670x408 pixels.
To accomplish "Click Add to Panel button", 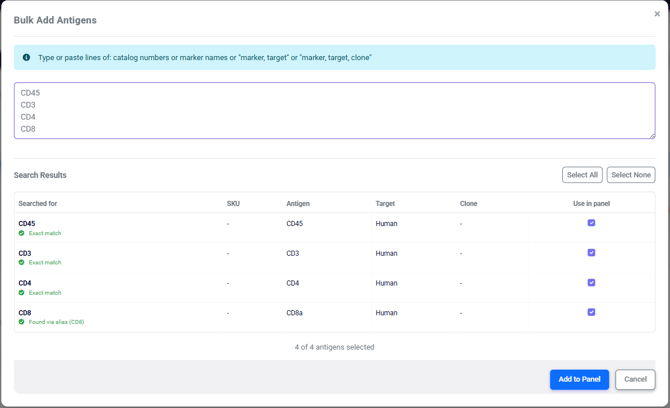I will point(579,379).
